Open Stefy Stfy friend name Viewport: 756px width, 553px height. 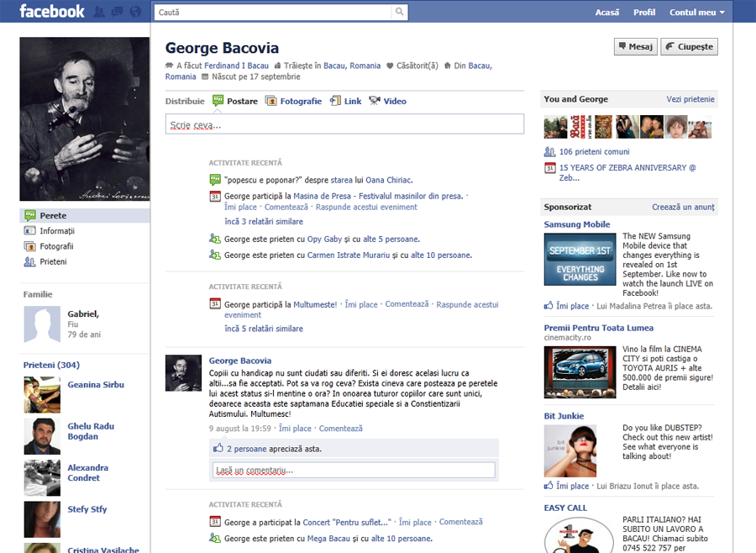coord(87,509)
